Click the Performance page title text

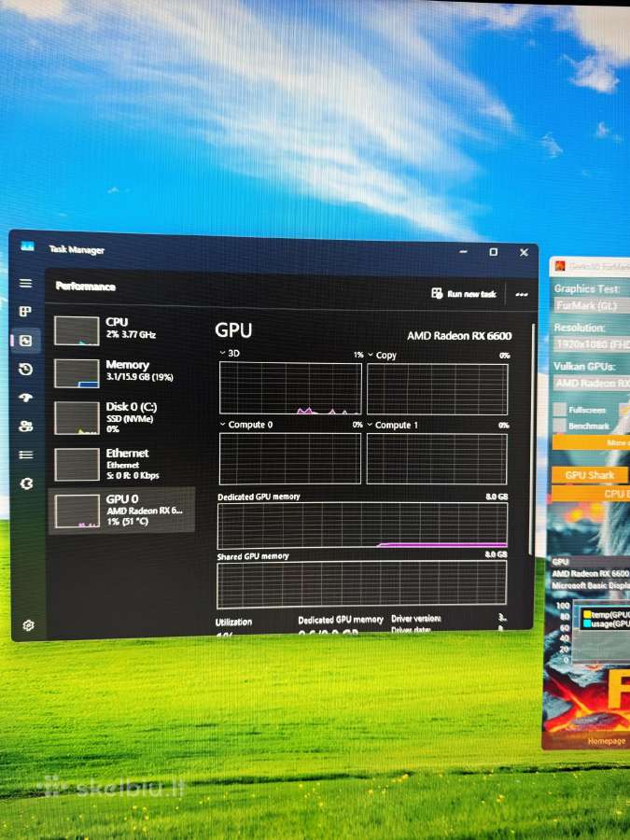coord(85,287)
